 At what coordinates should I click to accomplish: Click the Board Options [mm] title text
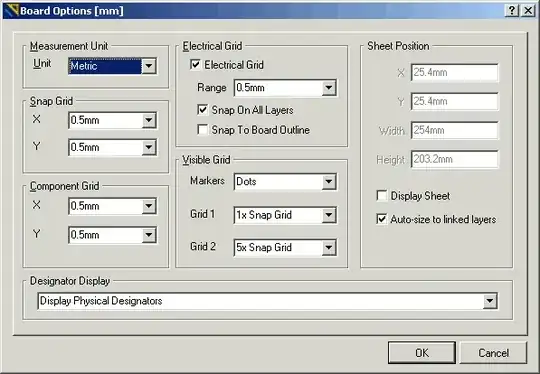pyautogui.click(x=72, y=11)
